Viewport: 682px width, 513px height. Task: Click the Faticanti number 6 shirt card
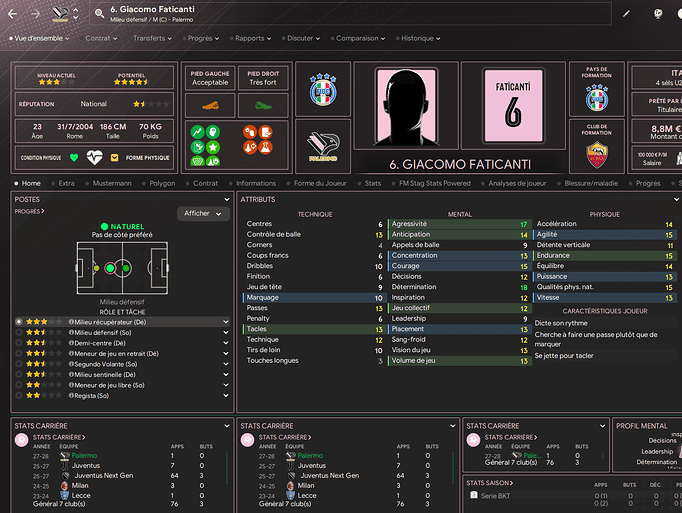[x=513, y=106]
